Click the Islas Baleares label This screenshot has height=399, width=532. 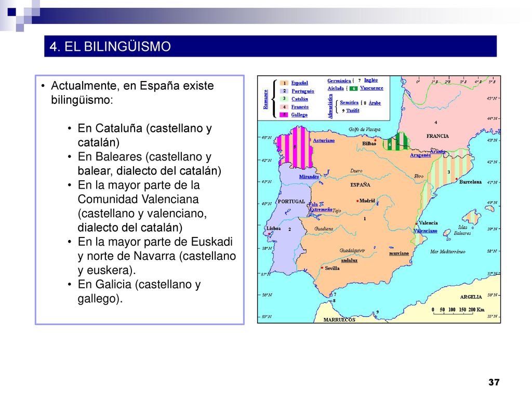click(x=462, y=230)
